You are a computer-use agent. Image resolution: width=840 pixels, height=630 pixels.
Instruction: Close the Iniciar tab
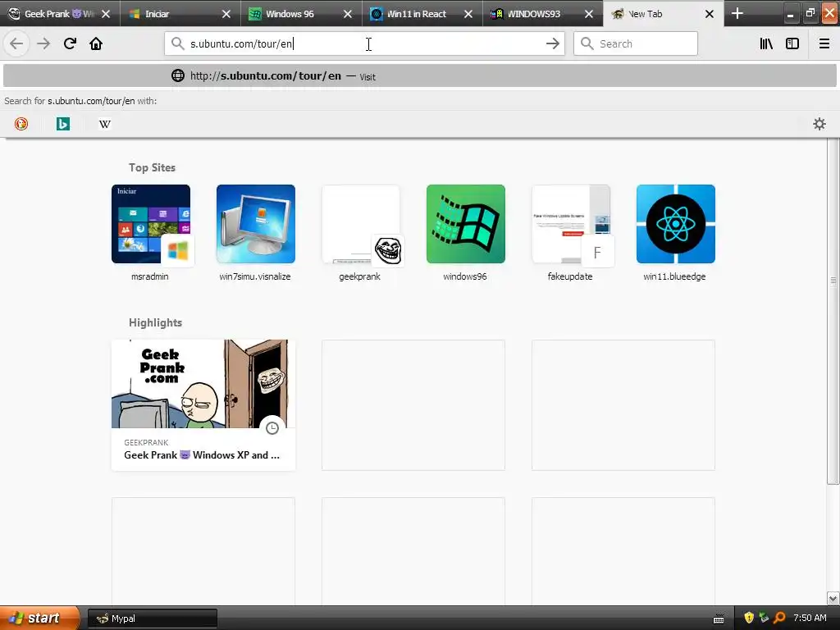coord(226,14)
